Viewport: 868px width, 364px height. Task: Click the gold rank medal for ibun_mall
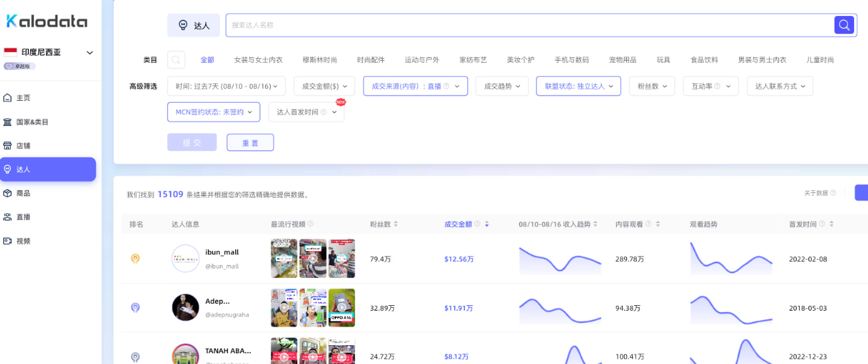click(x=135, y=258)
